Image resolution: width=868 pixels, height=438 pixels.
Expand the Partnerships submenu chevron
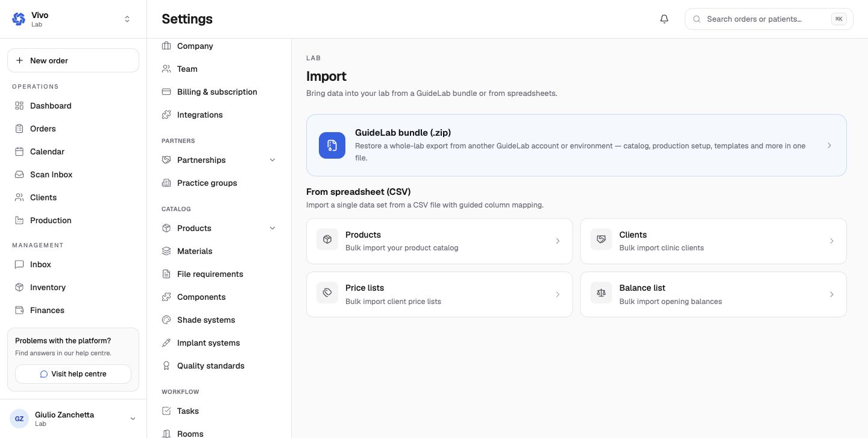[272, 160]
